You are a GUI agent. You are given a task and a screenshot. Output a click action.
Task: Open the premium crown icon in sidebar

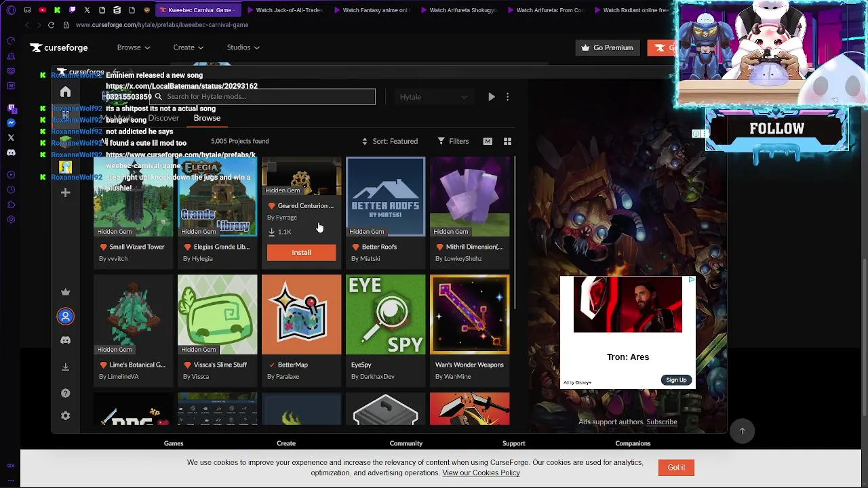[x=65, y=292]
